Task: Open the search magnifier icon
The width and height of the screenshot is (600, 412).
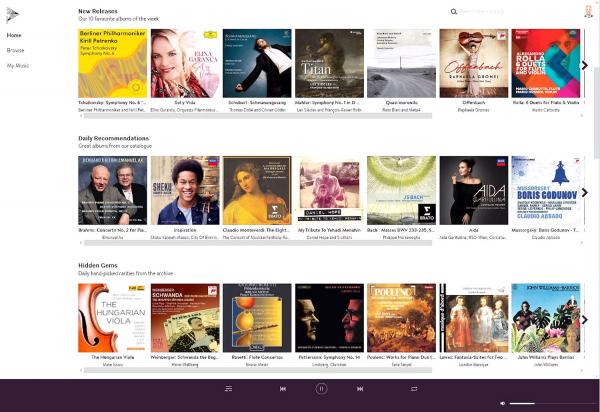Action: click(x=454, y=12)
